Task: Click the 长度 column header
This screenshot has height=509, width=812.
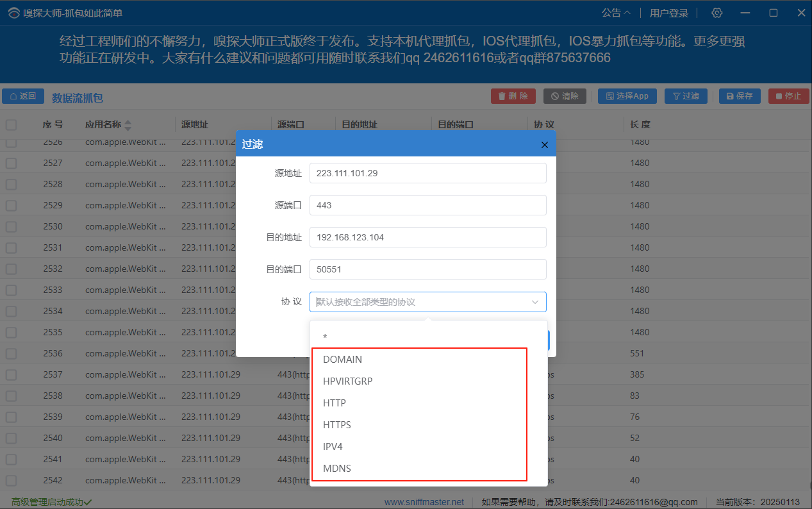Action: click(x=640, y=124)
